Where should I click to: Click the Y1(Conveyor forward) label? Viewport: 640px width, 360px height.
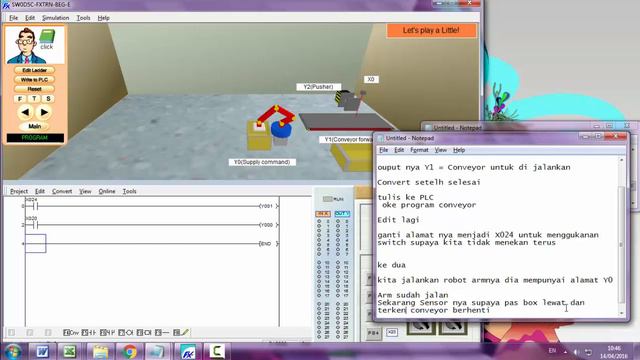click(x=347, y=140)
